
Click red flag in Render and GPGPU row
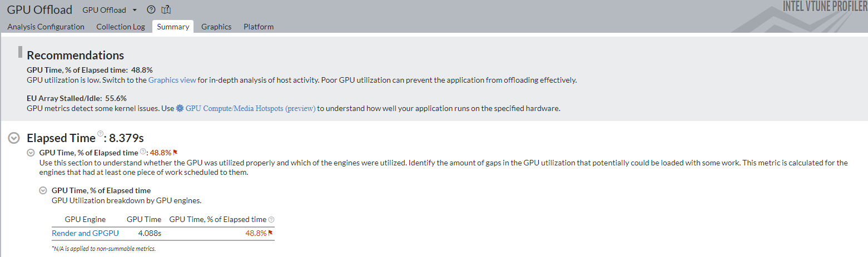click(x=271, y=233)
